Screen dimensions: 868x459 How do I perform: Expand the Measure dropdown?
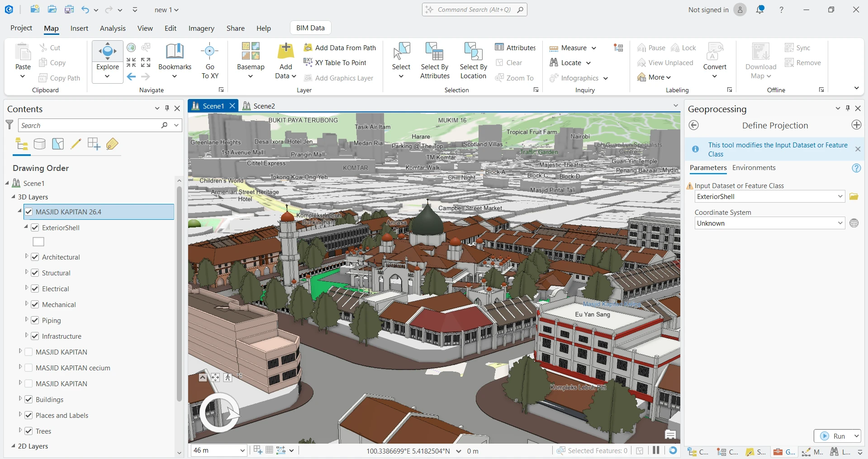pyautogui.click(x=594, y=48)
